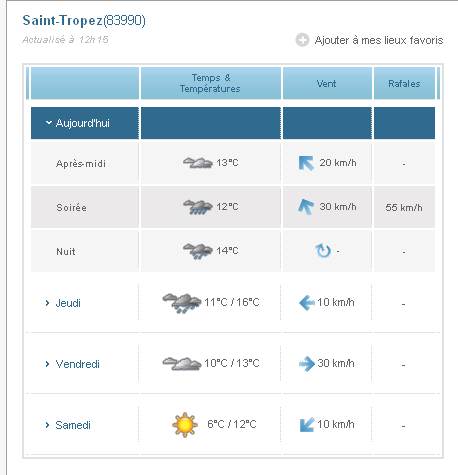Select the Rafales column header
Image resolution: width=458 pixels, height=475 pixels.
[404, 83]
